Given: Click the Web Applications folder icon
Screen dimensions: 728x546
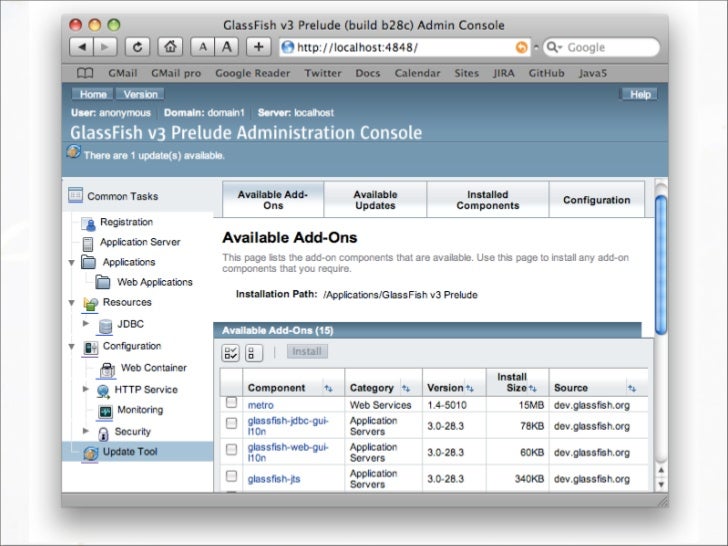Looking at the screenshot, I should tap(103, 282).
